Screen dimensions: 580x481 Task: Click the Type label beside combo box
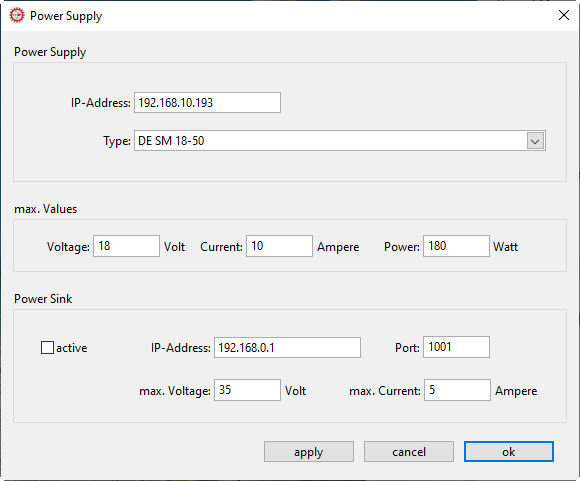[x=117, y=141]
